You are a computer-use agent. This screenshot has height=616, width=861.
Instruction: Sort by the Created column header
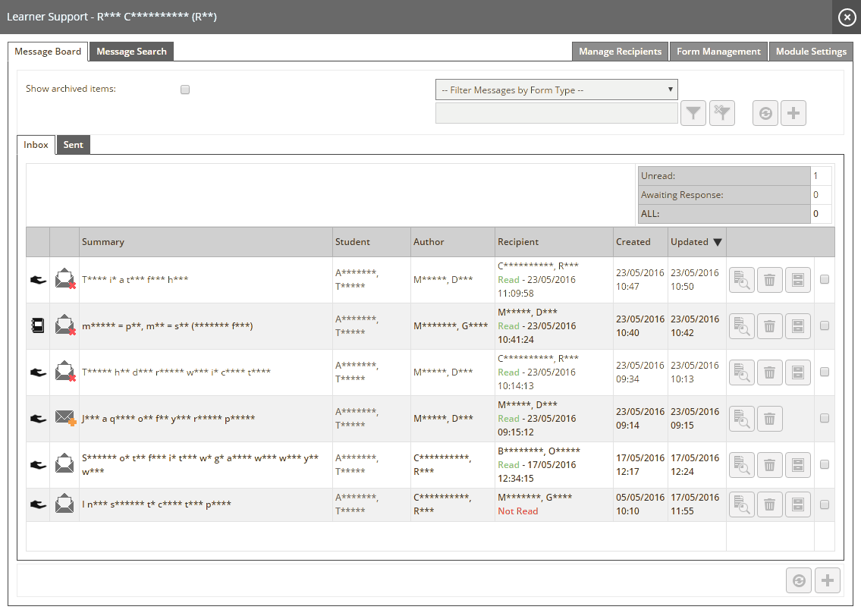tap(633, 242)
